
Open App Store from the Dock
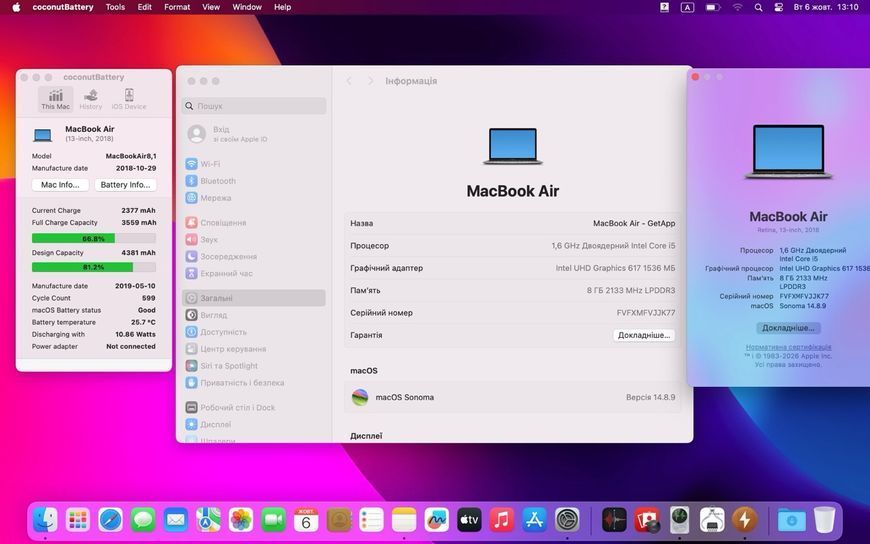[x=534, y=520]
